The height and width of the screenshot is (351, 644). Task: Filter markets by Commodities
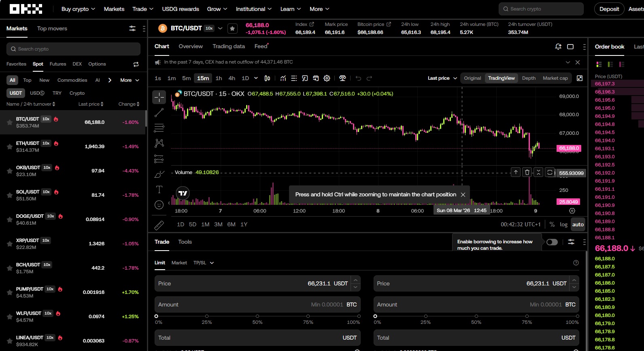coord(72,80)
